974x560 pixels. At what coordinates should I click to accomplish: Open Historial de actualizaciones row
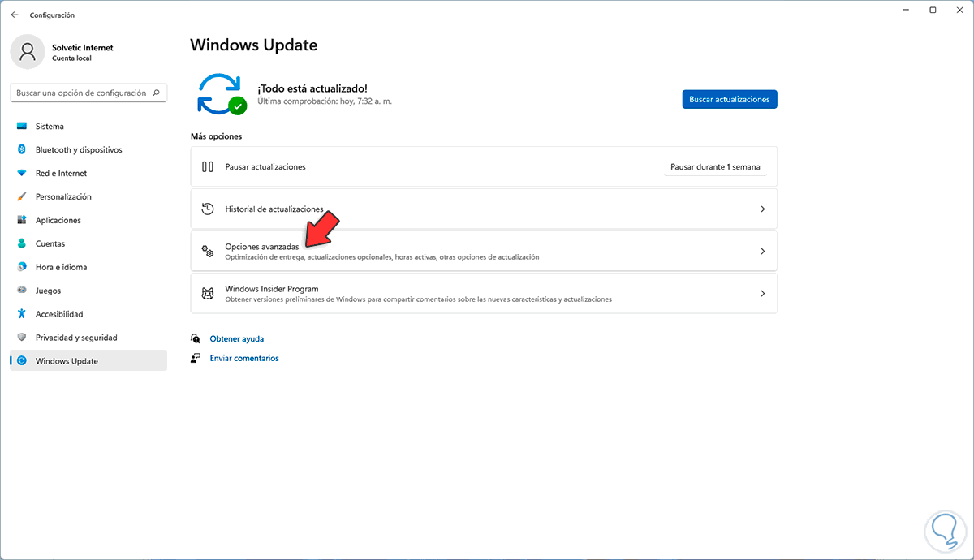484,209
